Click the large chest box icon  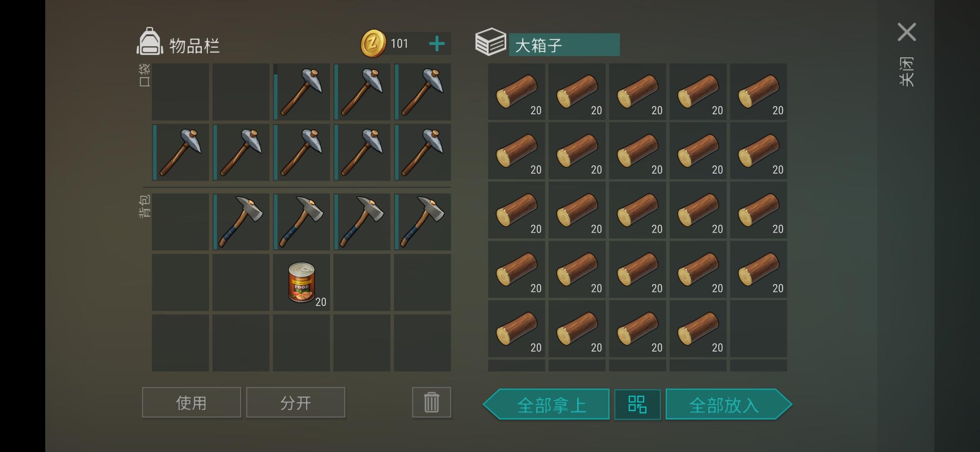click(x=490, y=42)
